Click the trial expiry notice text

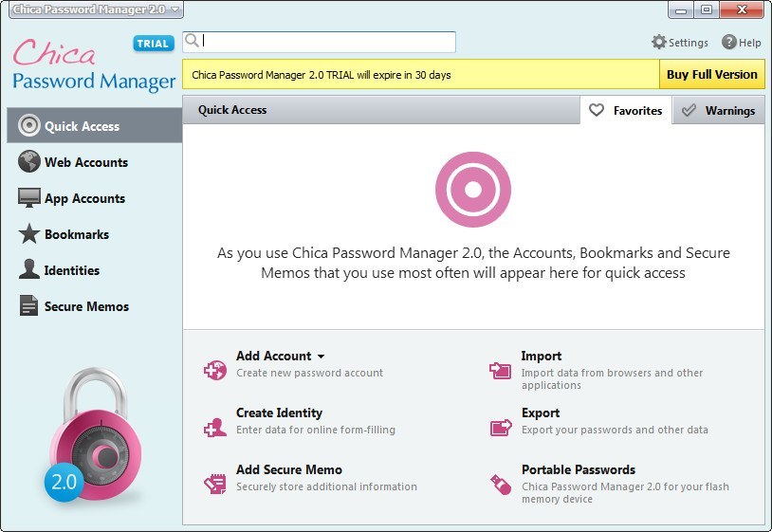[322, 75]
